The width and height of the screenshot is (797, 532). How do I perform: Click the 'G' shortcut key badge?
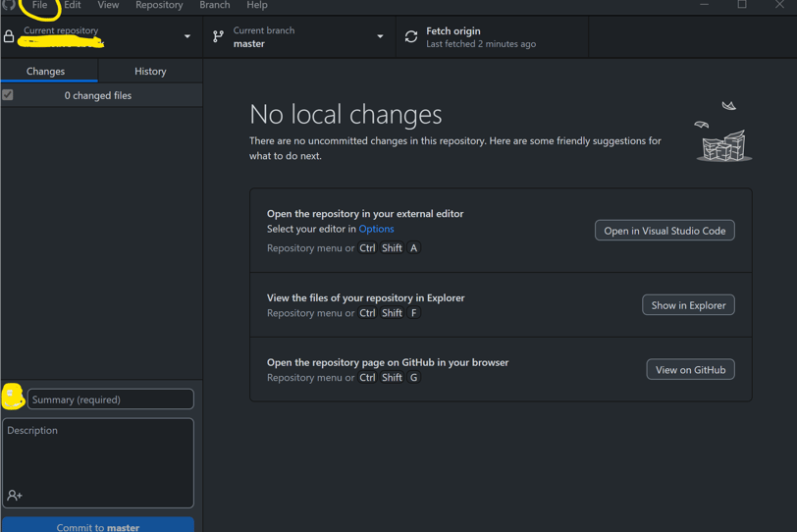point(414,378)
